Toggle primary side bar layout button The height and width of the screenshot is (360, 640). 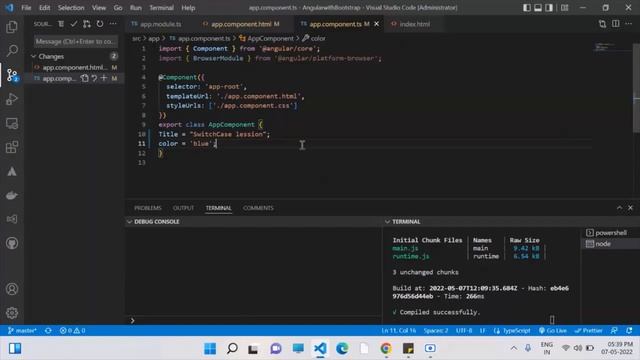[x=527, y=8]
